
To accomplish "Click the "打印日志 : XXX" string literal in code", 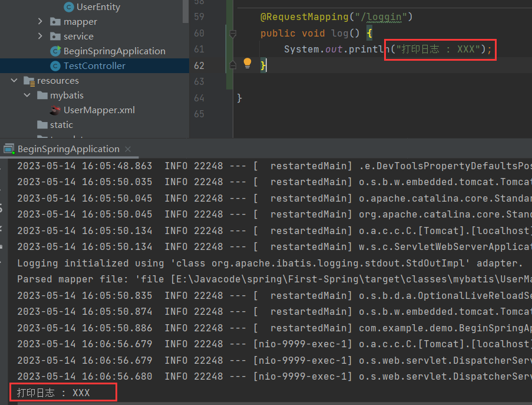I will [438, 49].
